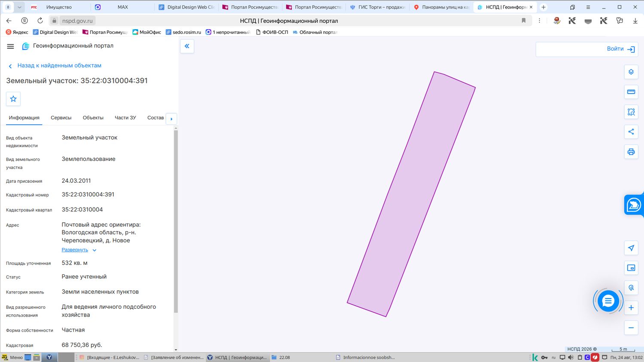Go back in the browser
Screen dimensions: 644x362
click(9, 21)
